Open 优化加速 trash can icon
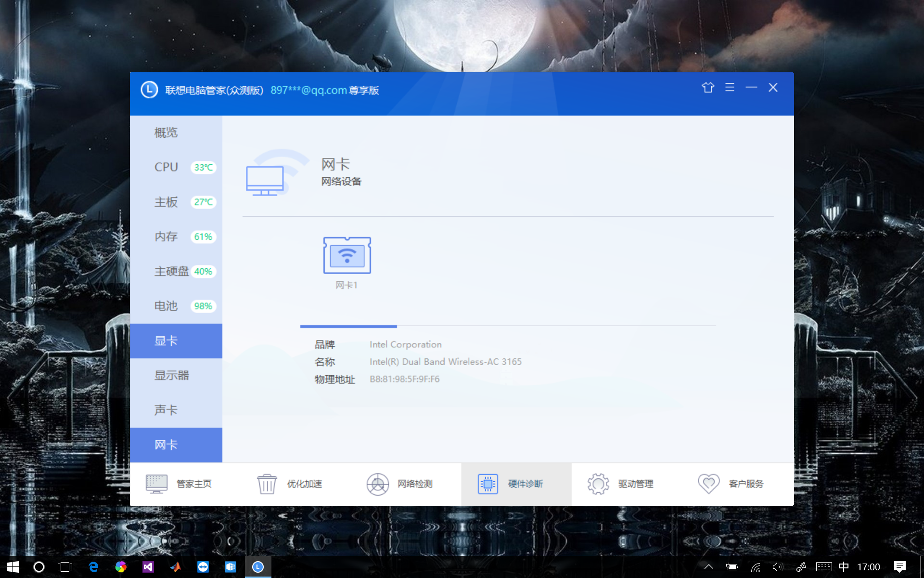 267,484
